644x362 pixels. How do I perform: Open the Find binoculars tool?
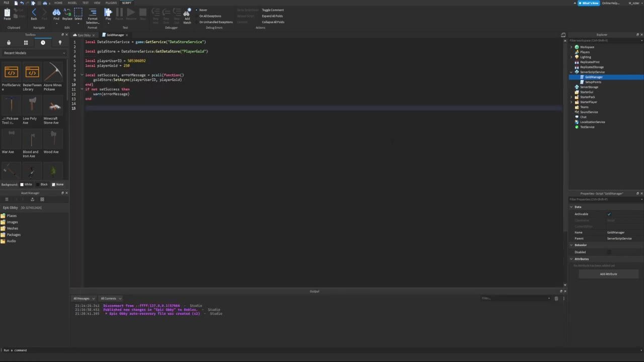[x=56, y=13]
